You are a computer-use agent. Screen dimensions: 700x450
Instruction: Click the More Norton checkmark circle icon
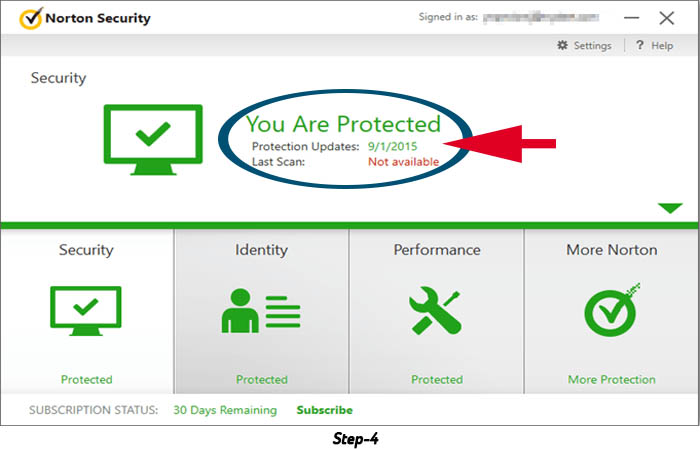[612, 310]
